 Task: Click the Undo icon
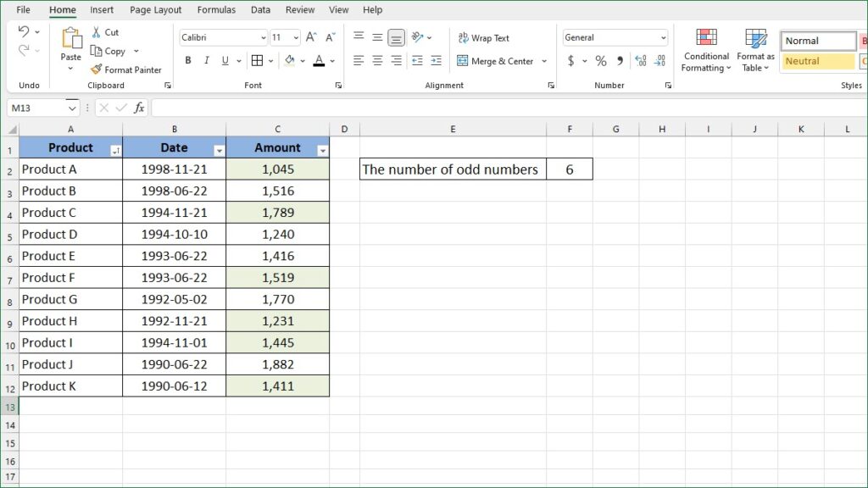(23, 31)
